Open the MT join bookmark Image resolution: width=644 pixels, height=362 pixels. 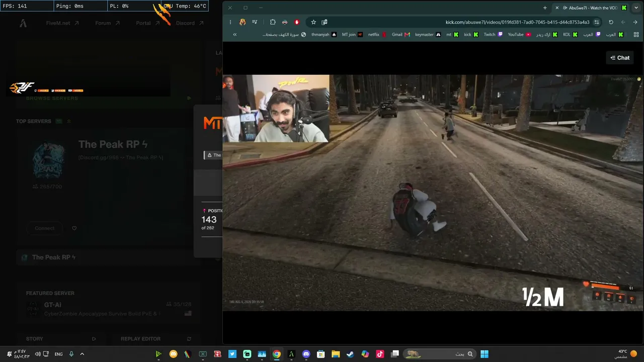pyautogui.click(x=352, y=35)
